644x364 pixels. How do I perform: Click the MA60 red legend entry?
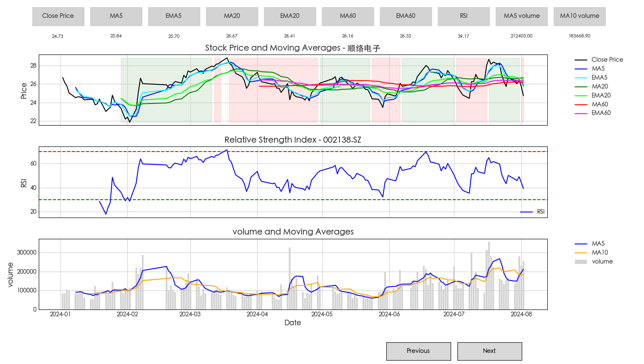coord(599,104)
